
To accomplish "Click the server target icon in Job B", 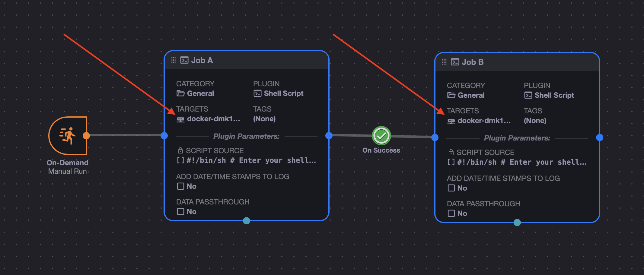I will [x=451, y=122].
